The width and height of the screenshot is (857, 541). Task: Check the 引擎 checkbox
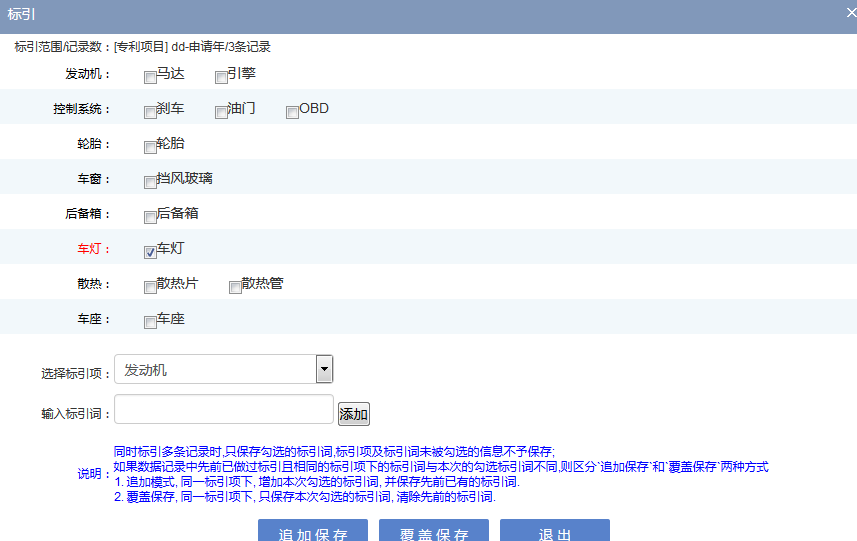(221, 77)
